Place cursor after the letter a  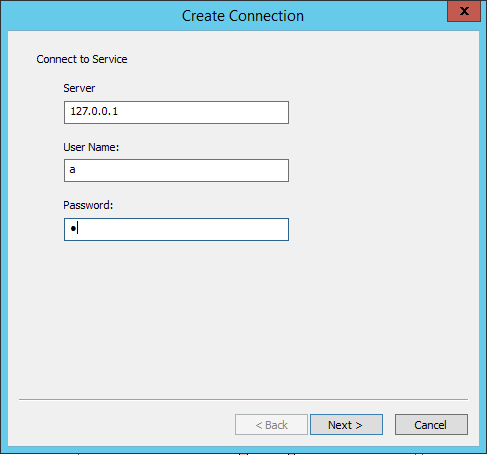click(76, 170)
